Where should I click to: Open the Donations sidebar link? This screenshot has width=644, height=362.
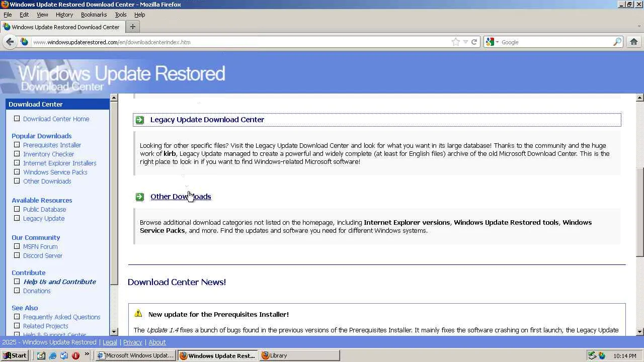click(37, 291)
